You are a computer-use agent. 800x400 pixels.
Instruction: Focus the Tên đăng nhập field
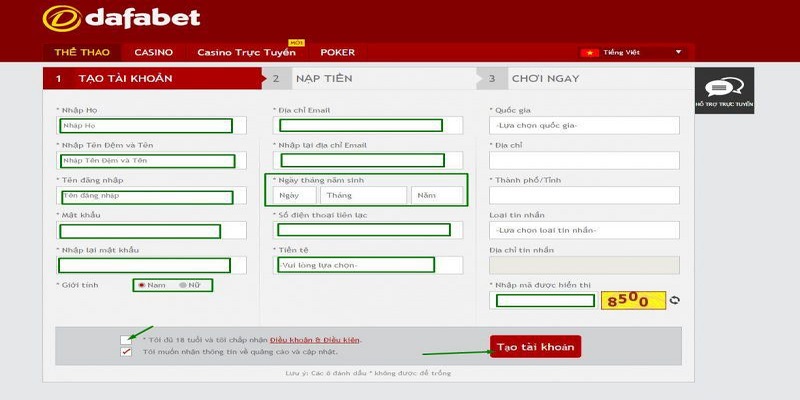(x=152, y=195)
